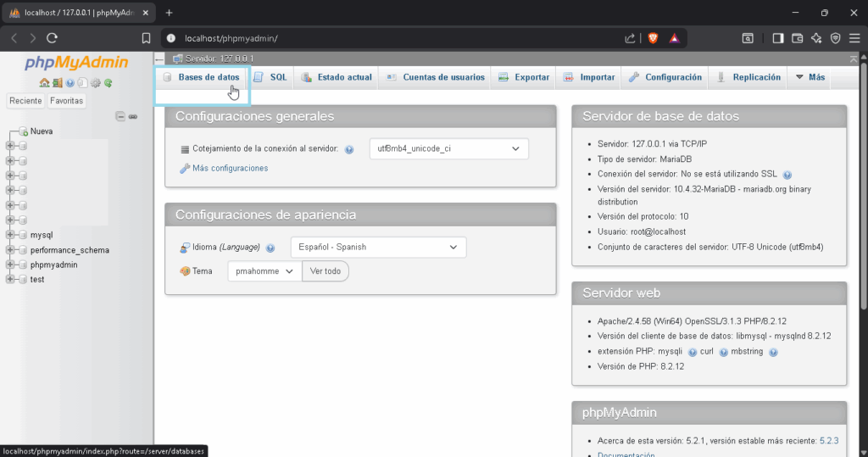Screen dimensions: 868x457
Task: Switch to the Bases de datos tab
Action: tap(203, 77)
